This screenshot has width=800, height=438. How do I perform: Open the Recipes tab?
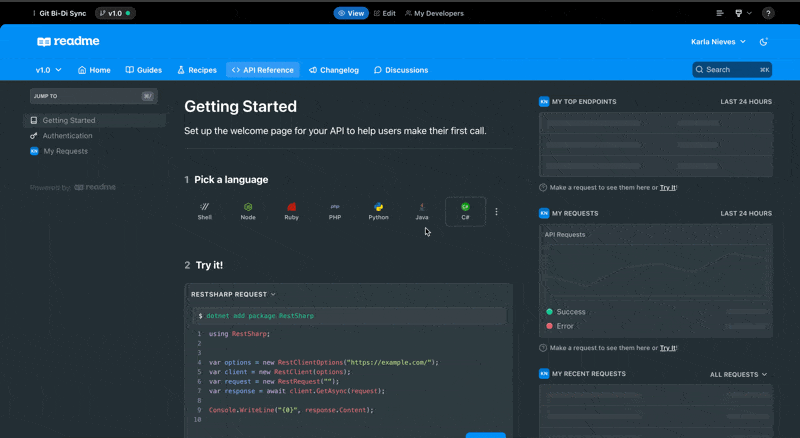197,70
